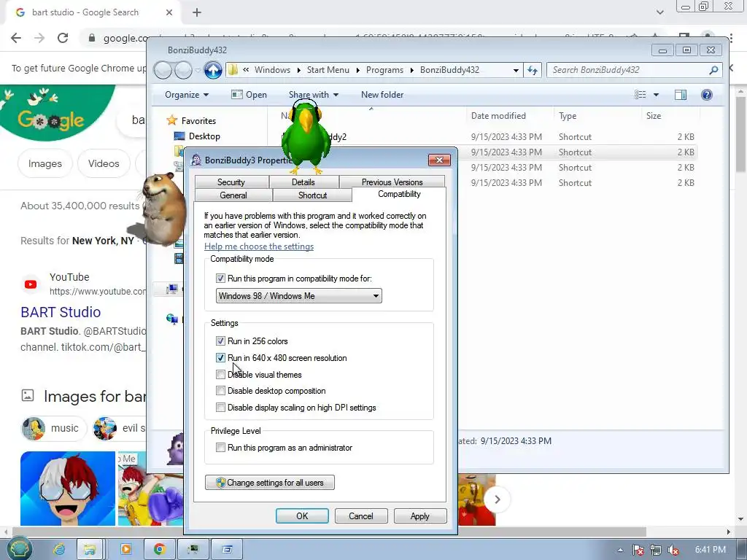Viewport: 747px width, 560px height.
Task: Toggle Run this program in compatibility mode
Action: 220,278
